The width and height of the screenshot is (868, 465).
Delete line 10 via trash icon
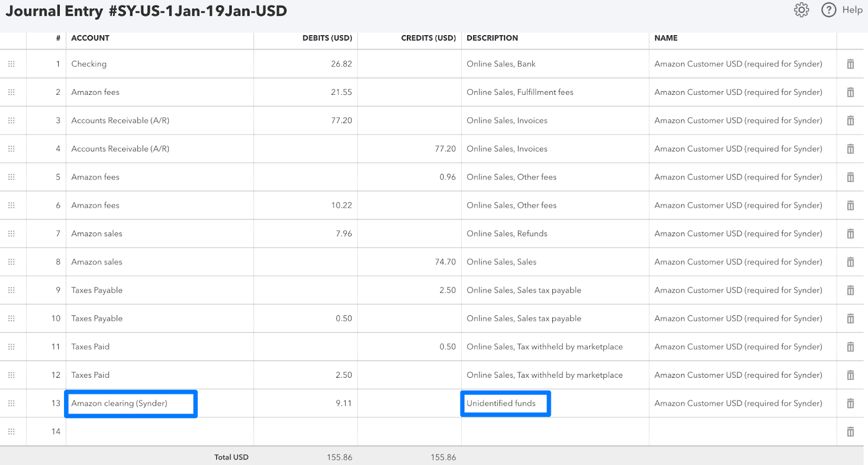tap(850, 319)
